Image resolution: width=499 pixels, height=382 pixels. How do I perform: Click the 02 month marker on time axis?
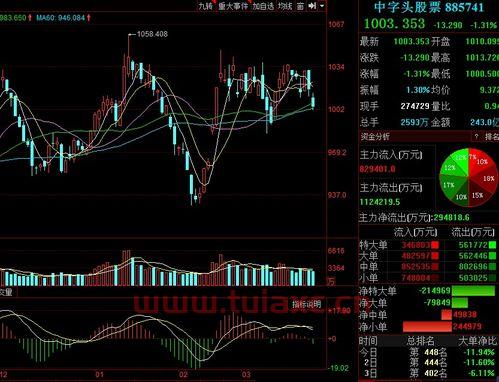[x=183, y=374]
